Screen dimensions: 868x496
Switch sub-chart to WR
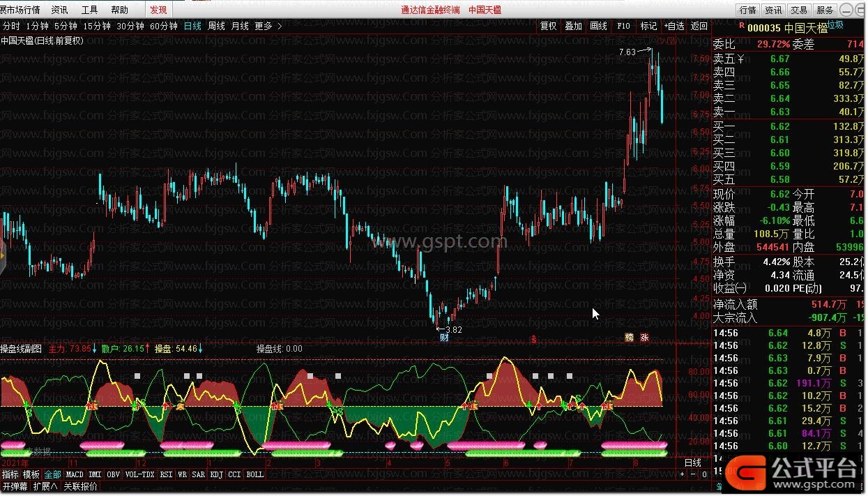pos(182,474)
